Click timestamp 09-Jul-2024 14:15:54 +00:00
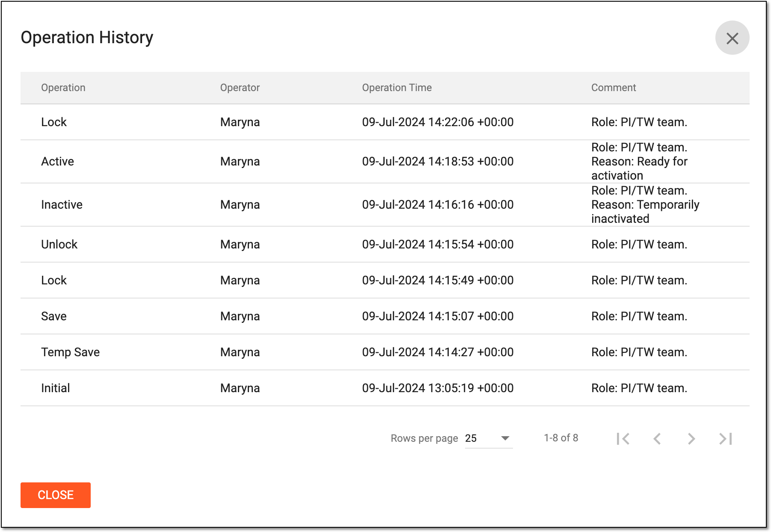The image size is (771, 532). point(438,244)
